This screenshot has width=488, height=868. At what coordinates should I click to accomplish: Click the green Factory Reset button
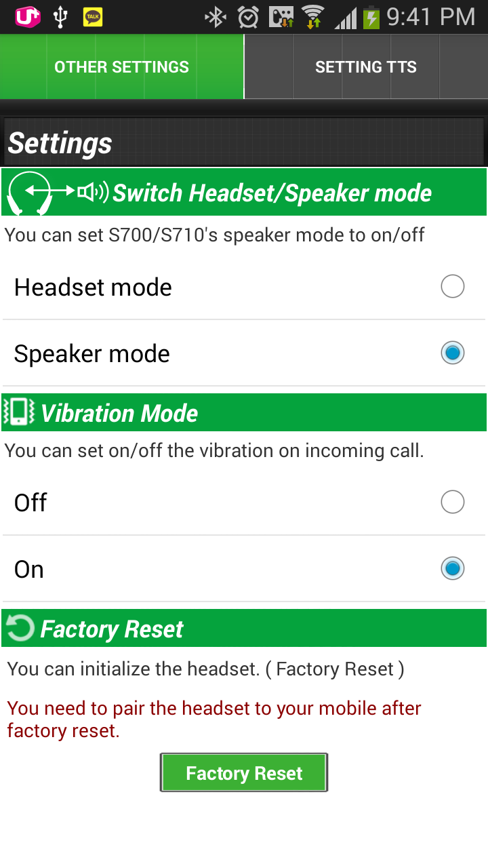click(x=244, y=772)
